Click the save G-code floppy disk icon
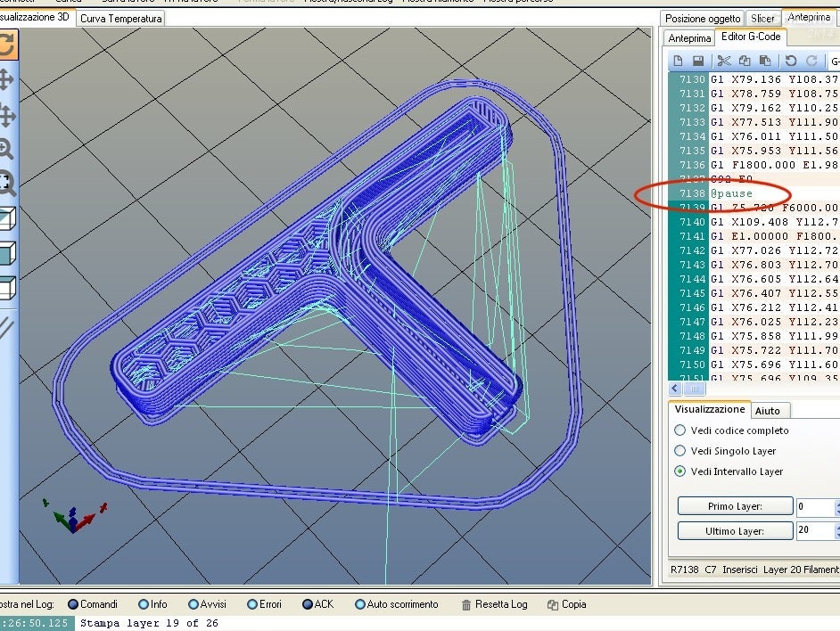The image size is (840, 631). pyautogui.click(x=698, y=61)
